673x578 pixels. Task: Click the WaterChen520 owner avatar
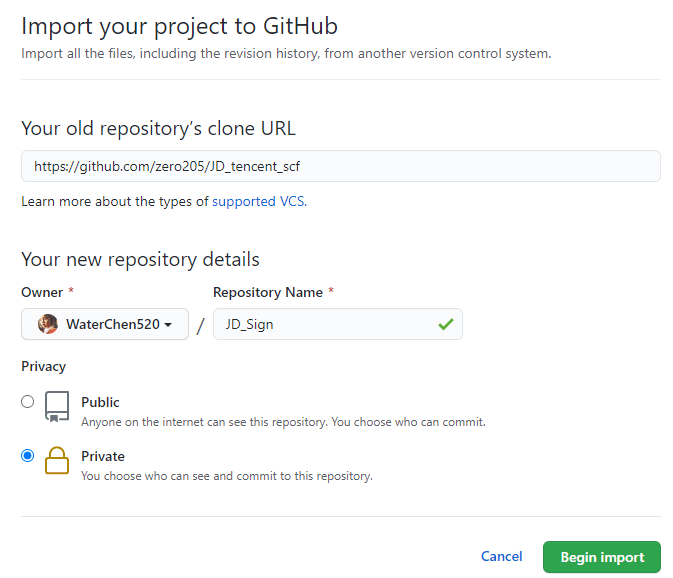[x=47, y=324]
